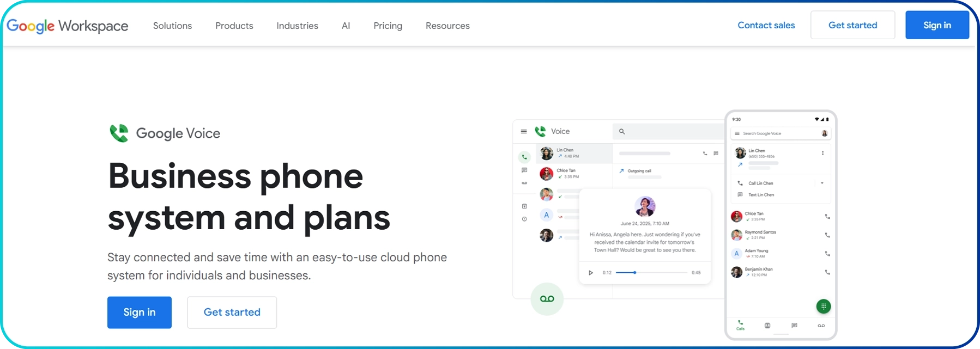This screenshot has width=980, height=349.
Task: Click the account avatar in the phone search bar
Action: coord(824,133)
